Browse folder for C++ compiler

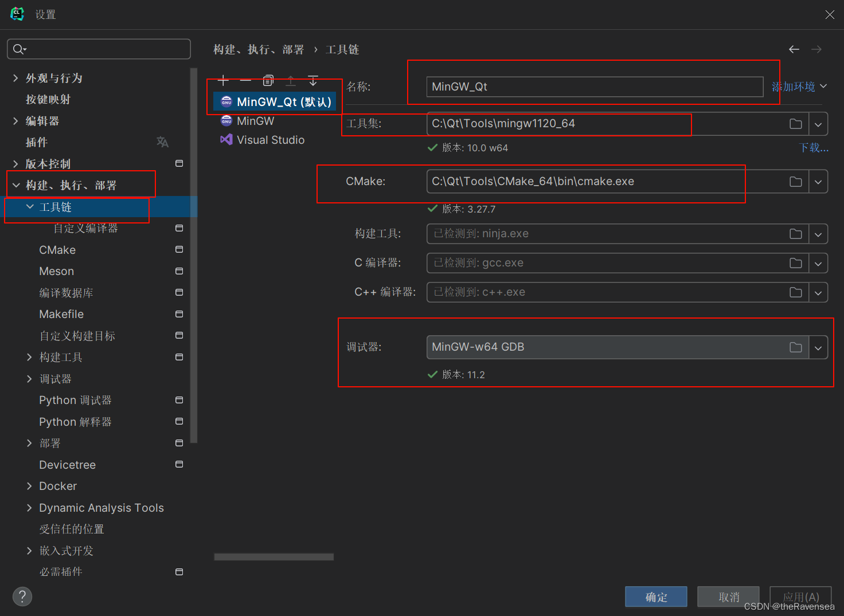796,292
